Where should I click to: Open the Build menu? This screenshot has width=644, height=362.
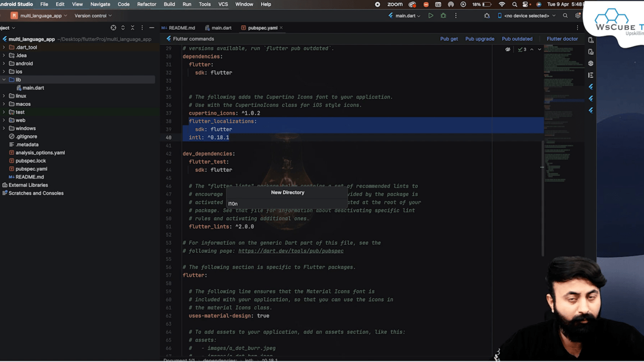pos(169,4)
